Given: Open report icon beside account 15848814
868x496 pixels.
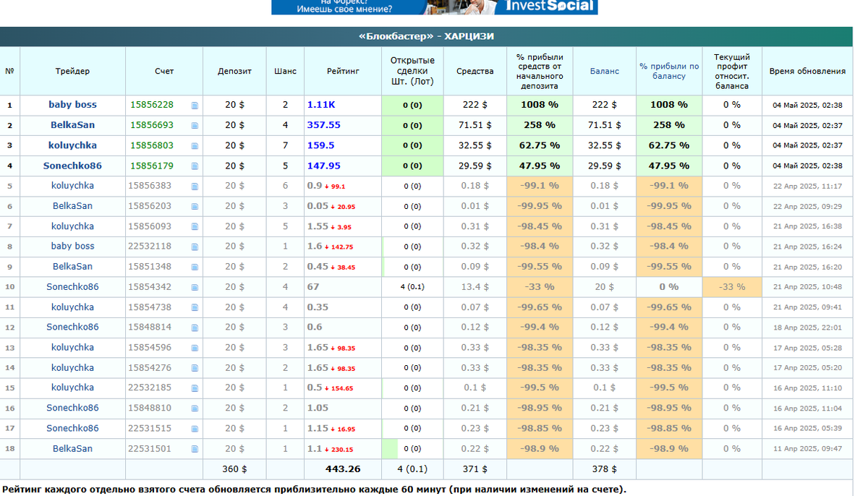Looking at the screenshot, I should point(195,328).
